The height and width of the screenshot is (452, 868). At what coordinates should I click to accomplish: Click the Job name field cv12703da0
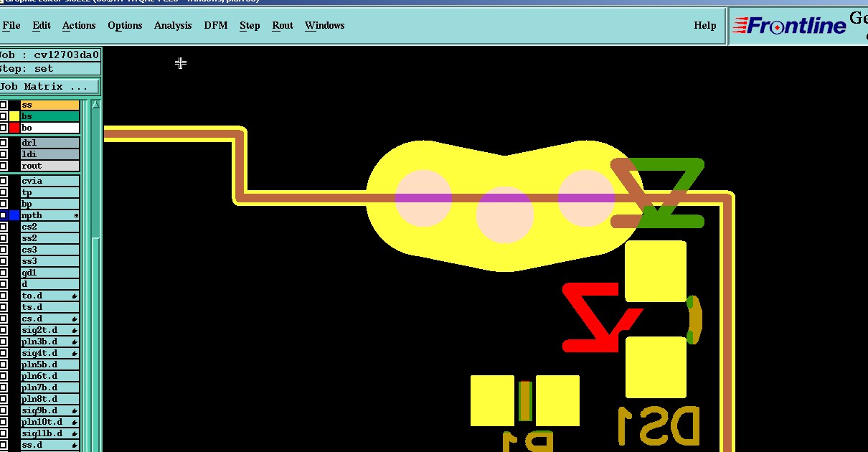click(49, 55)
